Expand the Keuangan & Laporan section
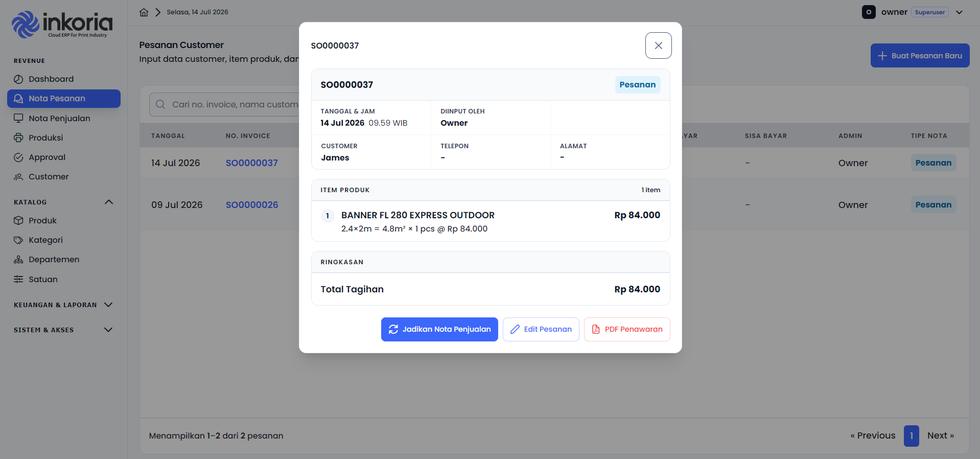Image resolution: width=980 pixels, height=459 pixels. (x=108, y=305)
